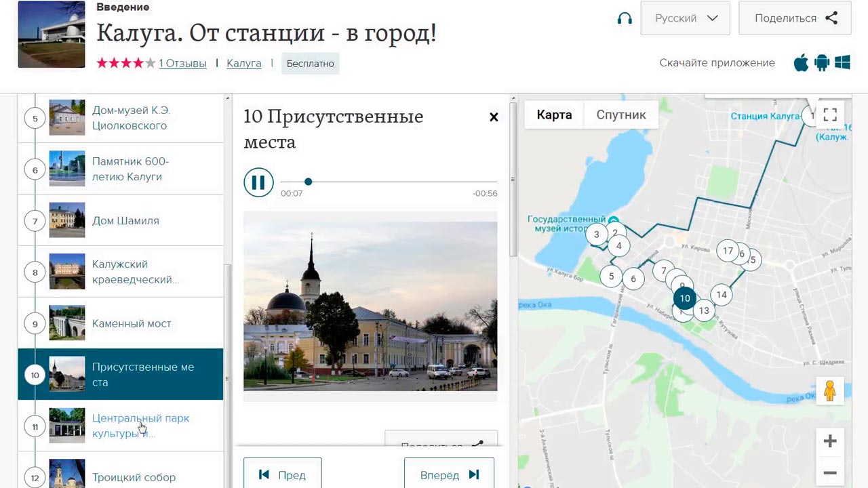This screenshot has width=868, height=488.
Task: Pause the audio guide playback
Action: [258, 182]
